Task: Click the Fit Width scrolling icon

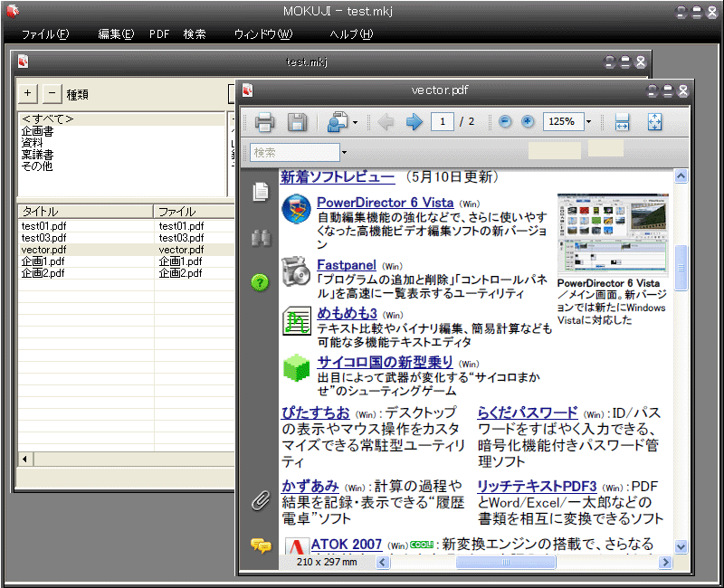Action: (x=622, y=122)
